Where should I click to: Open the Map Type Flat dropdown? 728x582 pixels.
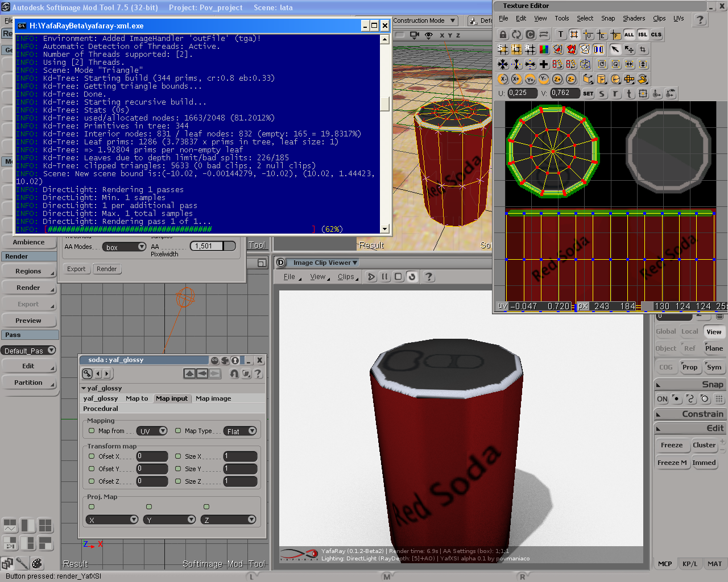240,431
